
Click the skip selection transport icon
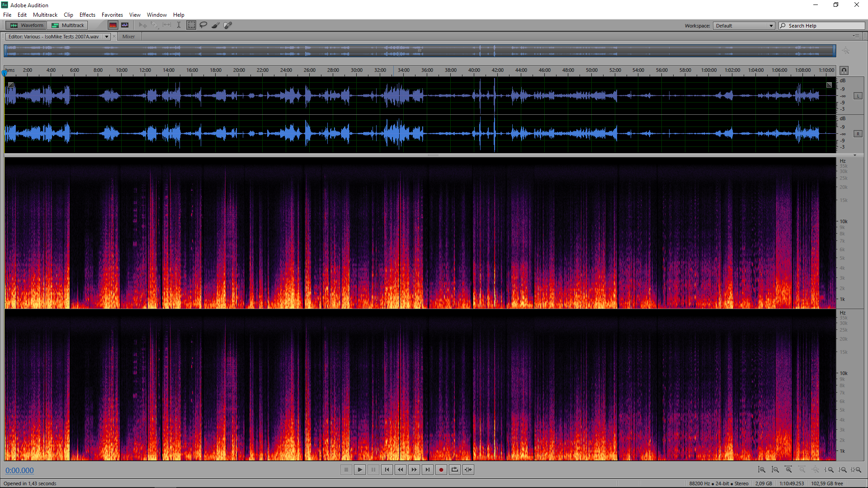(468, 470)
